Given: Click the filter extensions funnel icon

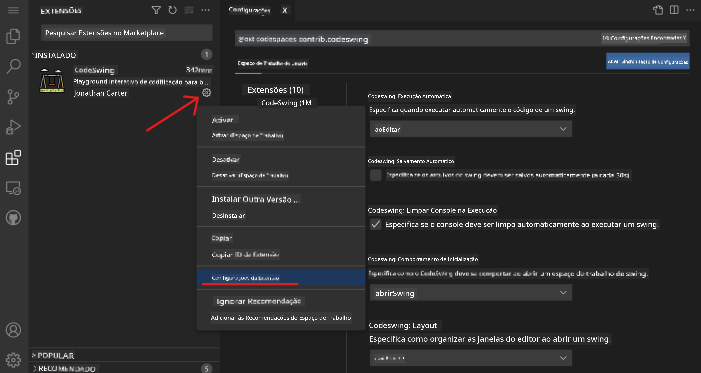Looking at the screenshot, I should (156, 10).
